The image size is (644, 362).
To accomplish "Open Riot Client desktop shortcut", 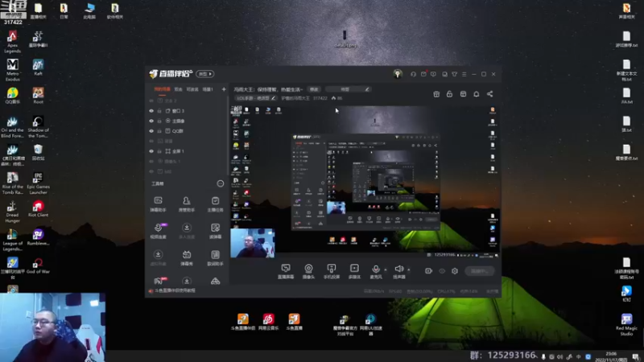I will coord(38,208).
